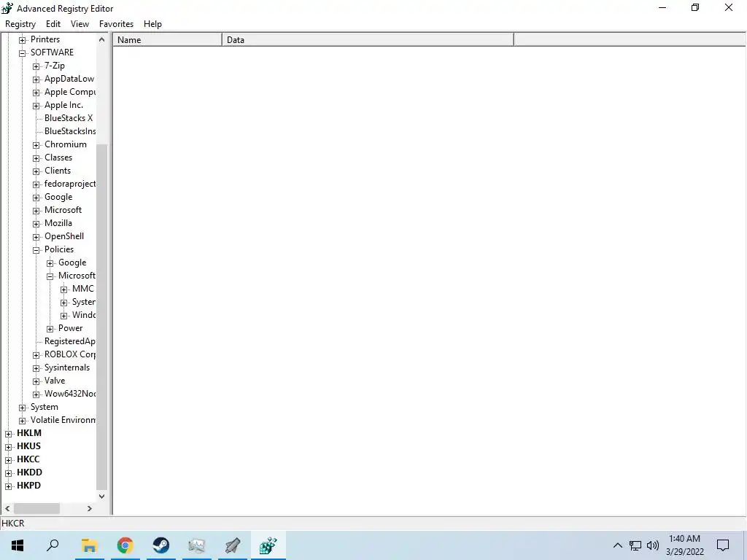Select the Microsoft key under SOFTWARE
The height and width of the screenshot is (560, 747).
point(63,210)
